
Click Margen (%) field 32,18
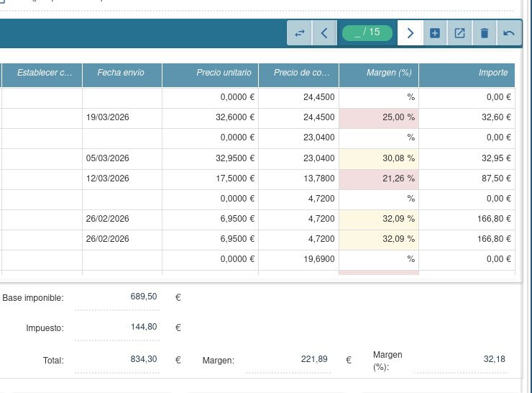point(460,360)
